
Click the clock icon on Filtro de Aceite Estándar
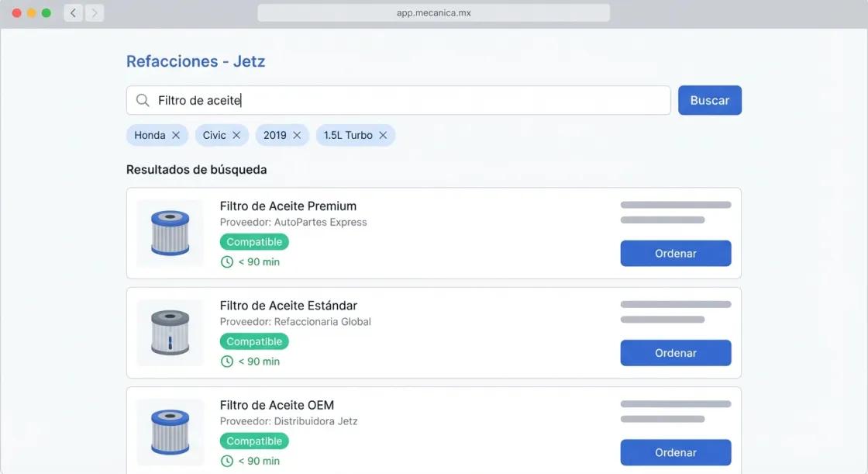coord(226,361)
